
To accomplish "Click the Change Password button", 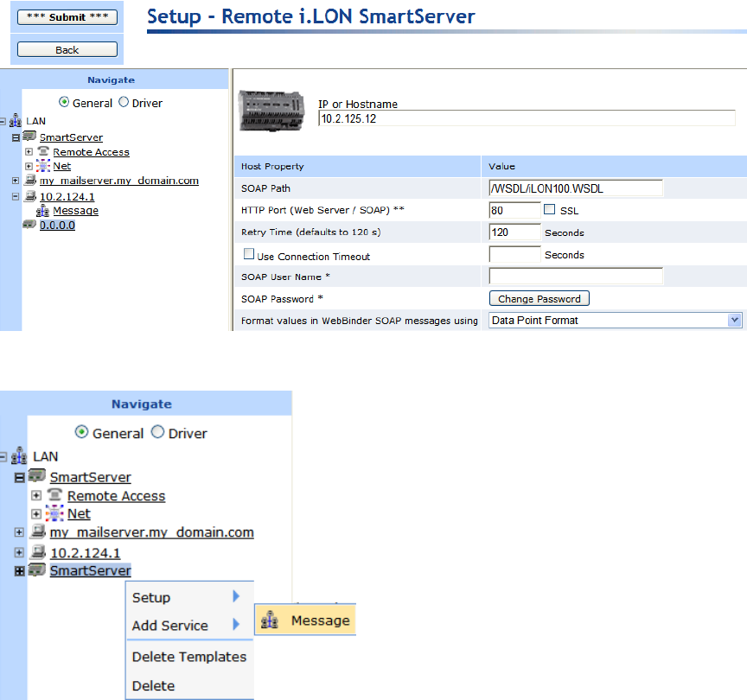I will [x=539, y=299].
